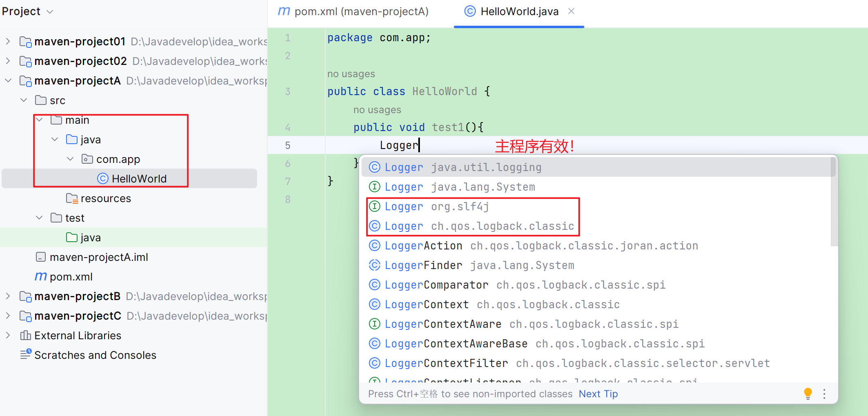The width and height of the screenshot is (868, 416).
Task: Choose LoggerContextFilter completion item
Action: [x=596, y=363]
